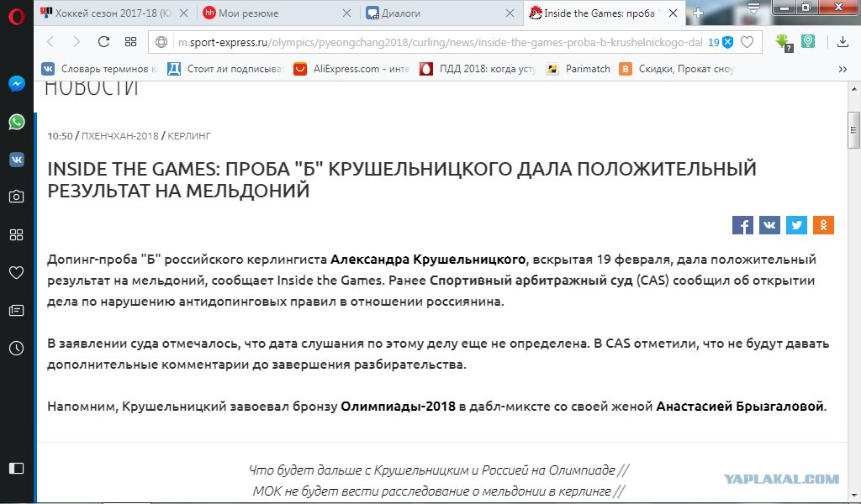861x504 pixels.
Task: Share article on Twitter
Action: 796,225
